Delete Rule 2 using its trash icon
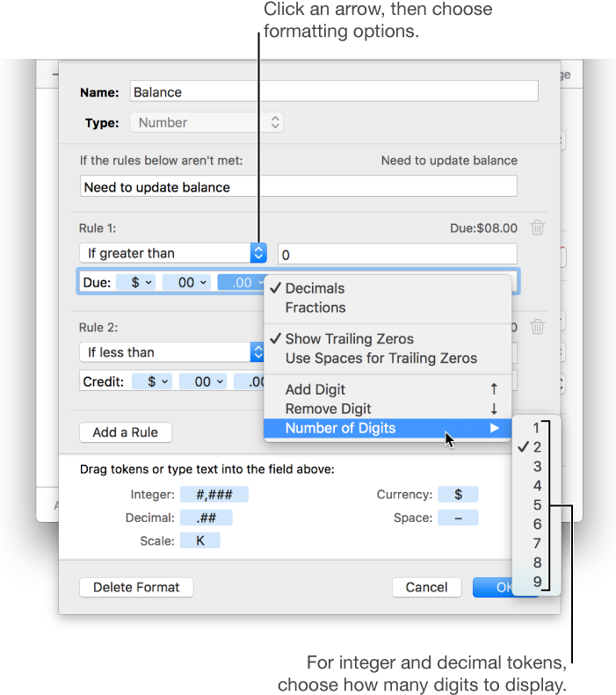This screenshot has width=616, height=695. tap(537, 327)
